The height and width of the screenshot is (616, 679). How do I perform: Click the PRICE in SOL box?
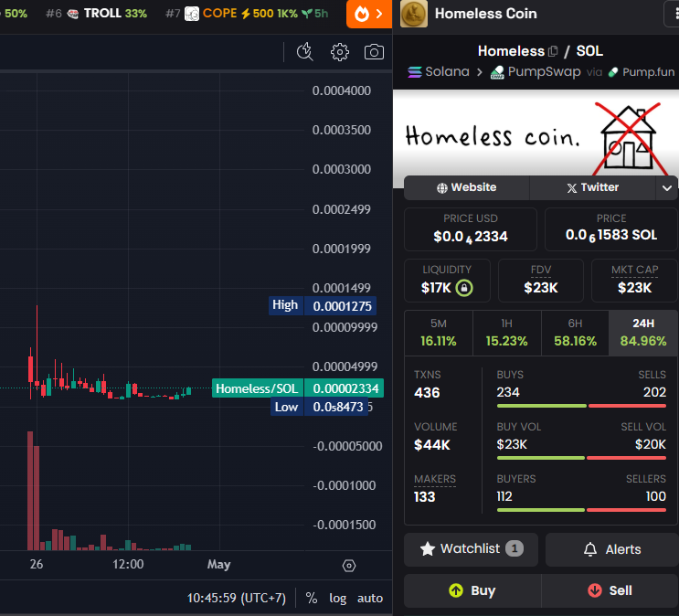click(x=611, y=229)
